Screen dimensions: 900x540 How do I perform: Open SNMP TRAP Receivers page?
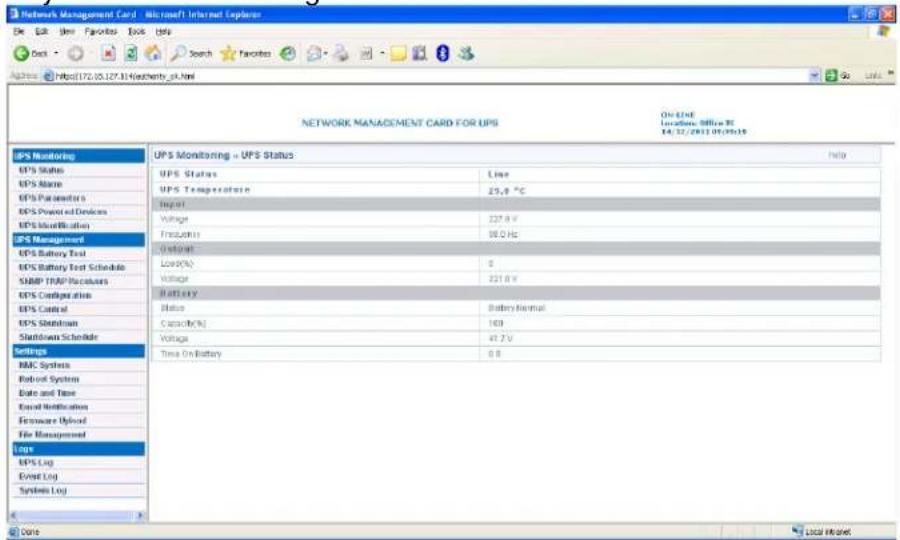pyautogui.click(x=63, y=281)
